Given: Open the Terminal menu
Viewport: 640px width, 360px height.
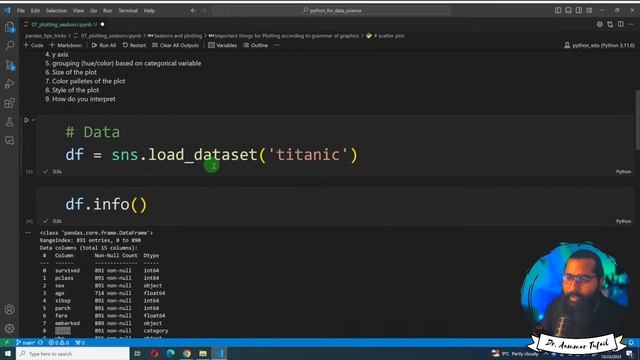Looking at the screenshot, I should [x=128, y=11].
